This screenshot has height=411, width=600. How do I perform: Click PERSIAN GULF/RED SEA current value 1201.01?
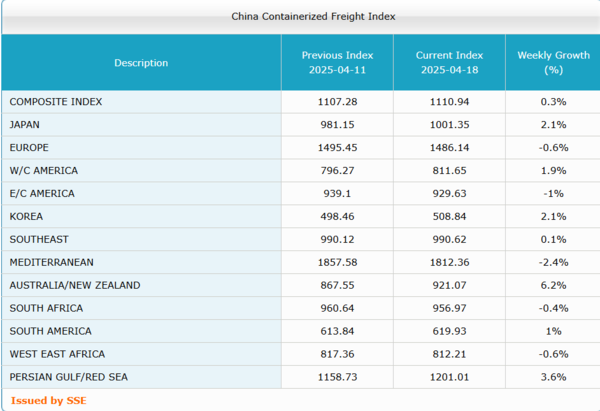click(x=449, y=377)
